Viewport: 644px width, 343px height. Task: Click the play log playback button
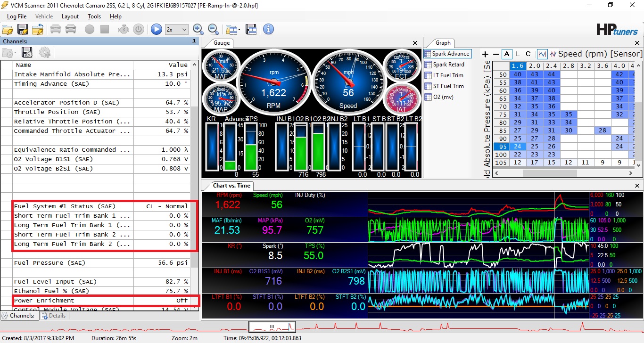pos(156,29)
